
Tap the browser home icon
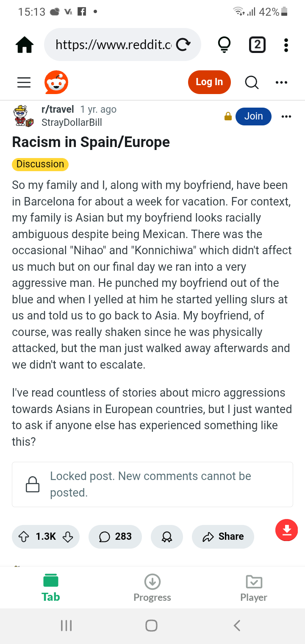coord(25,44)
